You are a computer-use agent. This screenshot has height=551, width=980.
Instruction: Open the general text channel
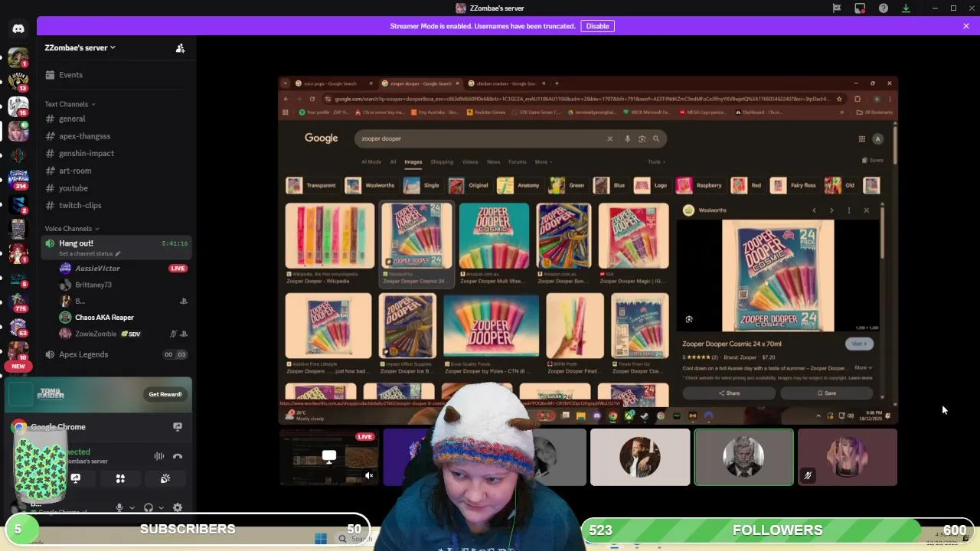115,119
